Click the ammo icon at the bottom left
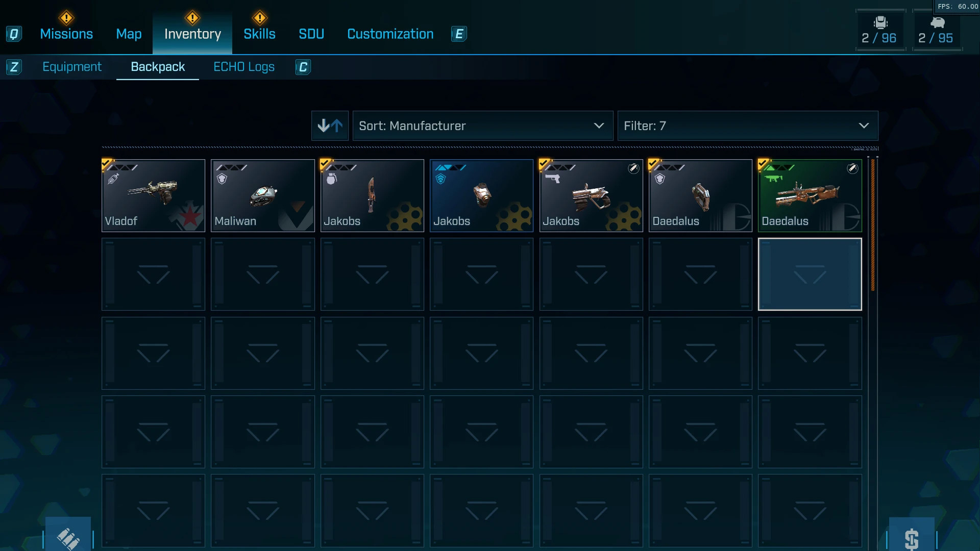The height and width of the screenshot is (551, 980). pyautogui.click(x=68, y=536)
